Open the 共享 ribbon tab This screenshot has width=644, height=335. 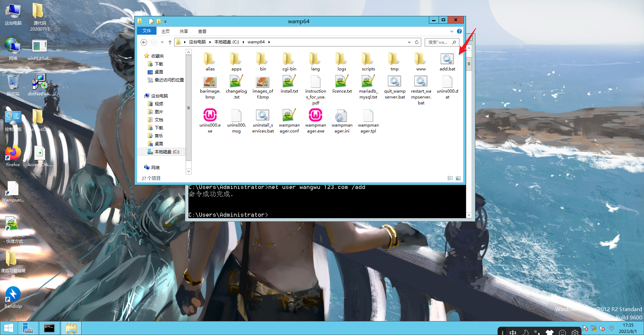click(x=184, y=31)
